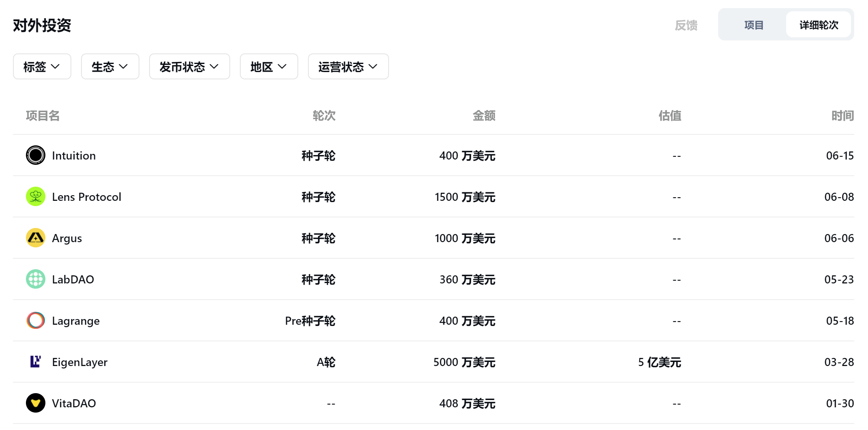Open the Lagrange project link
The height and width of the screenshot is (430, 868).
click(x=76, y=321)
